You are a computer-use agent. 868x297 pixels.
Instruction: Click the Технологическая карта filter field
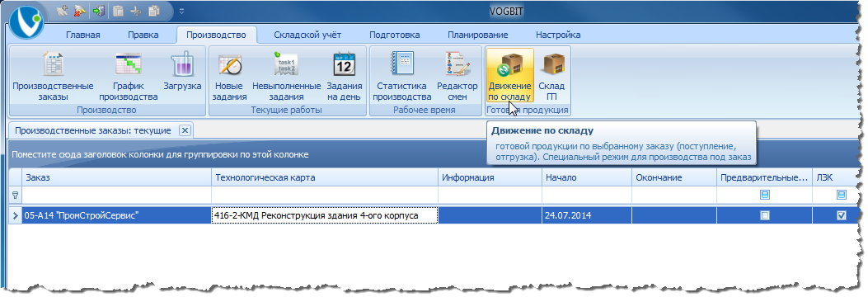[x=325, y=195]
